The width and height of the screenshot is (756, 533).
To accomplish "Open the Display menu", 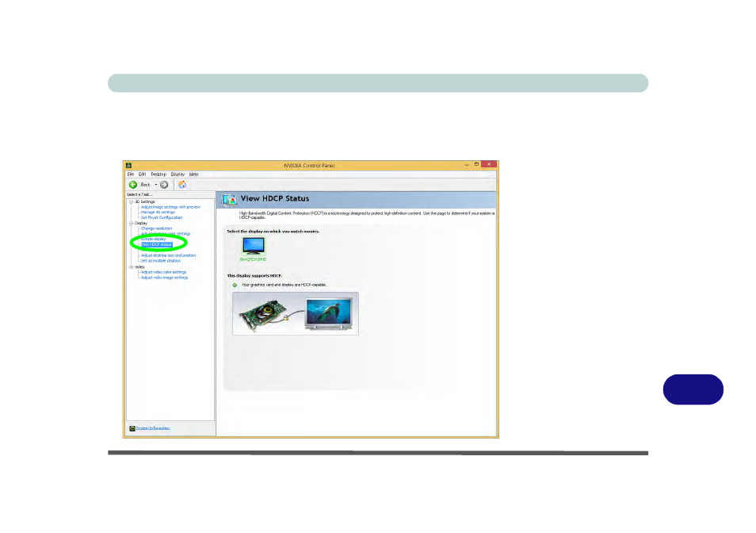I will pyautogui.click(x=178, y=174).
